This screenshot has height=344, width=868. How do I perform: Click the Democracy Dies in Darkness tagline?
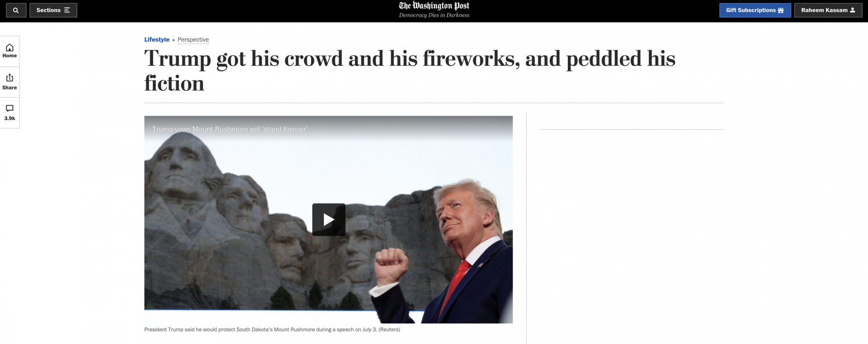coord(434,15)
